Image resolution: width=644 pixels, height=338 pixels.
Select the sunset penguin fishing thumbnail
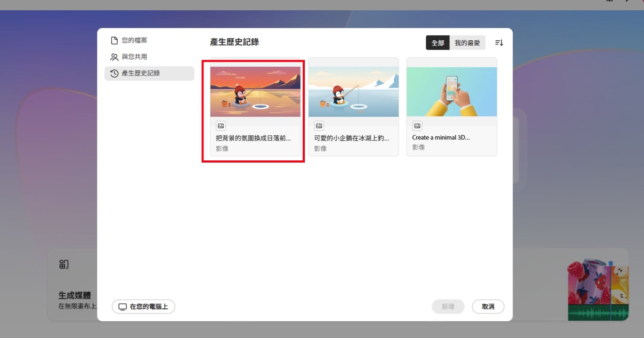[255, 91]
